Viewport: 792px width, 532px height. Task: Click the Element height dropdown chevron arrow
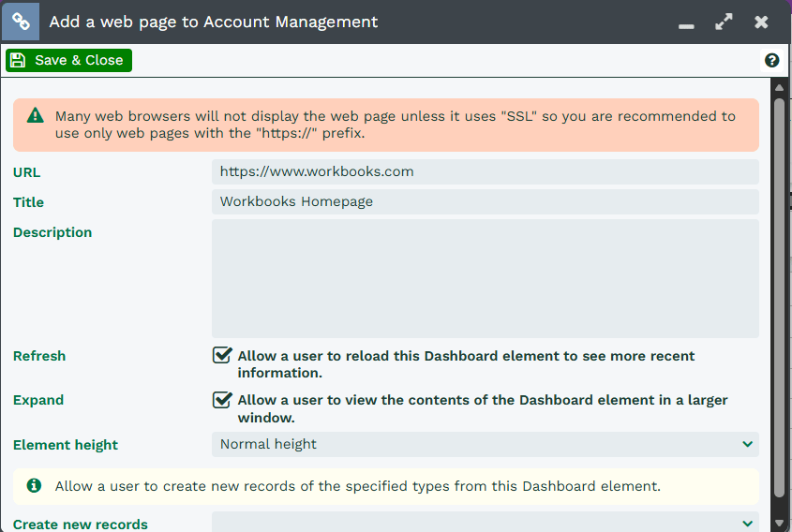click(x=747, y=444)
